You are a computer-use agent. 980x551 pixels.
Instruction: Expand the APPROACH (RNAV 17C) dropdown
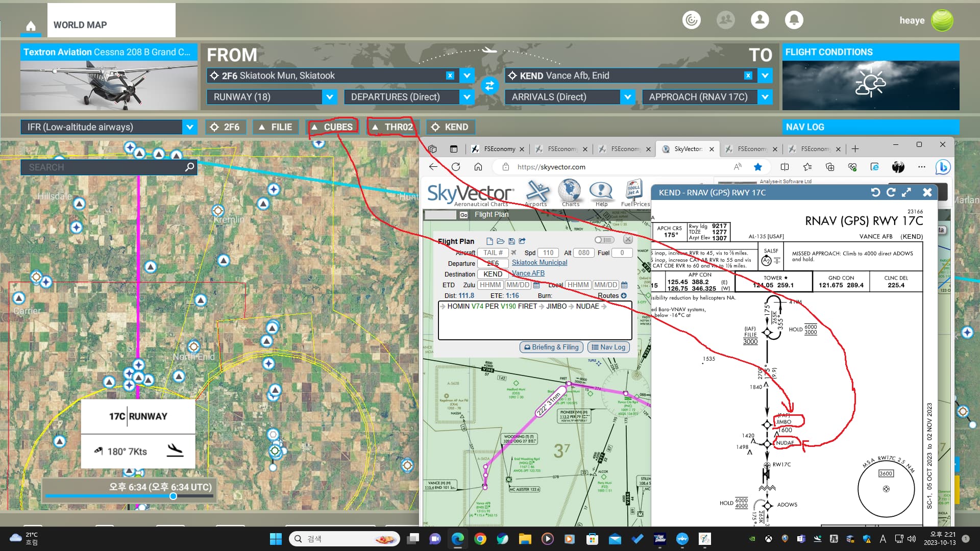tap(764, 97)
